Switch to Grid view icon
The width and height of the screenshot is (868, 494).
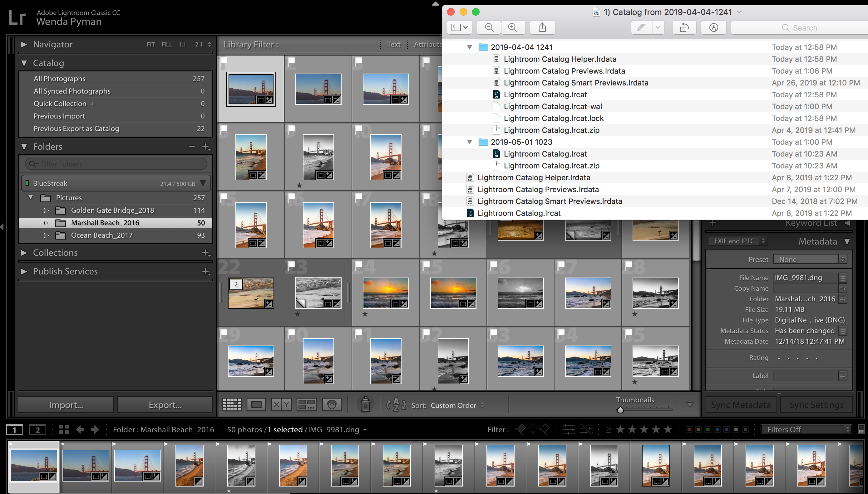tap(232, 404)
